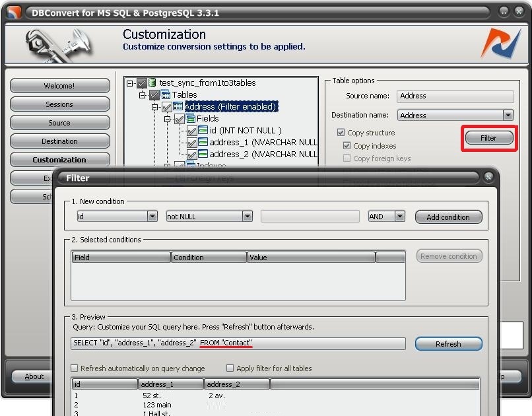The height and width of the screenshot is (416, 532).
Task: Toggle the test_sync_from1to3tables database checkbox
Action: (x=141, y=83)
